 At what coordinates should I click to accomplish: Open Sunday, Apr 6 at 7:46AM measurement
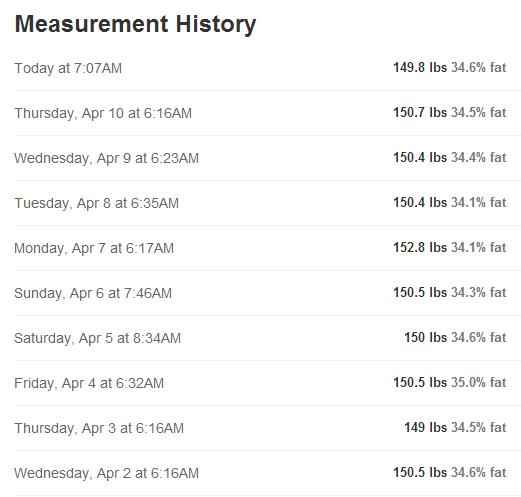click(267, 293)
